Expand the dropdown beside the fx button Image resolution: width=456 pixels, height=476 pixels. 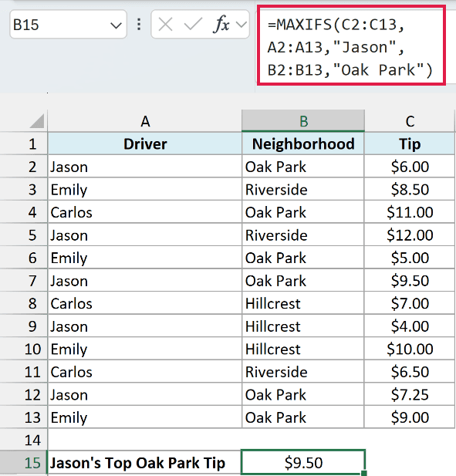pos(242,24)
